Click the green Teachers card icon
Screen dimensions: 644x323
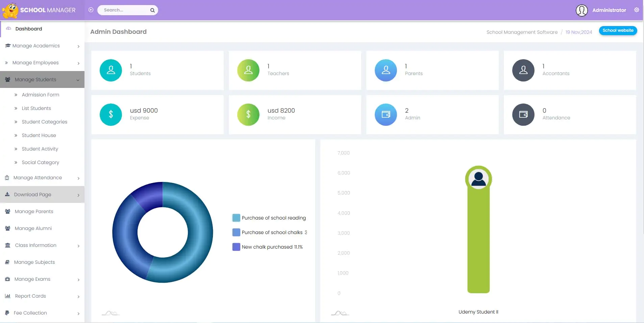[248, 70]
